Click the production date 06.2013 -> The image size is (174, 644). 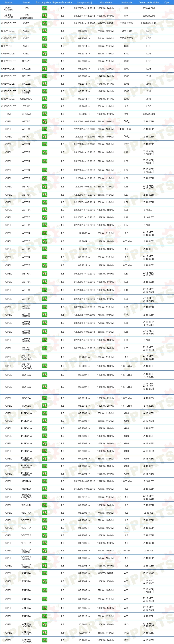point(84,616)
